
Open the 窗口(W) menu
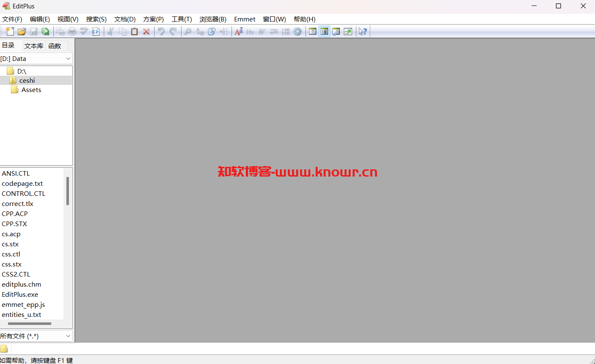click(x=274, y=19)
